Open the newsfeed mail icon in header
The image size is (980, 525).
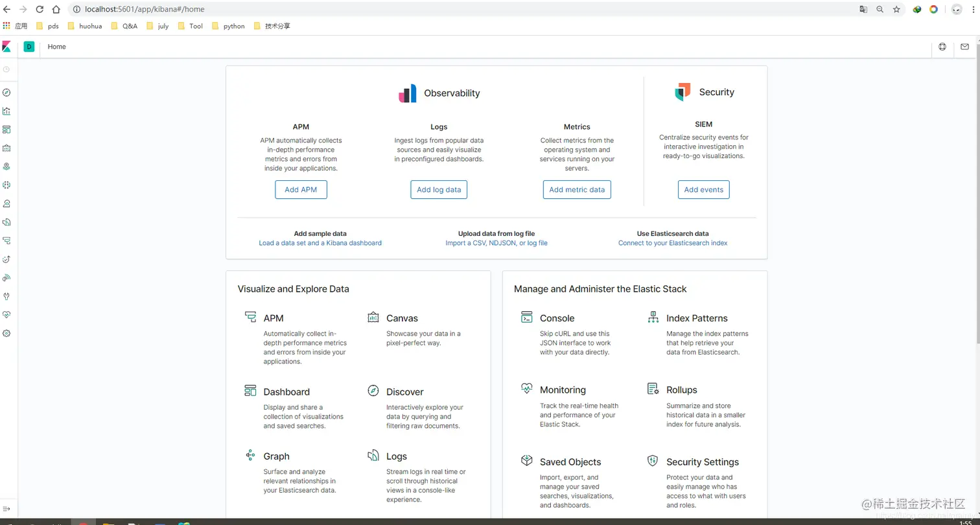click(x=965, y=47)
